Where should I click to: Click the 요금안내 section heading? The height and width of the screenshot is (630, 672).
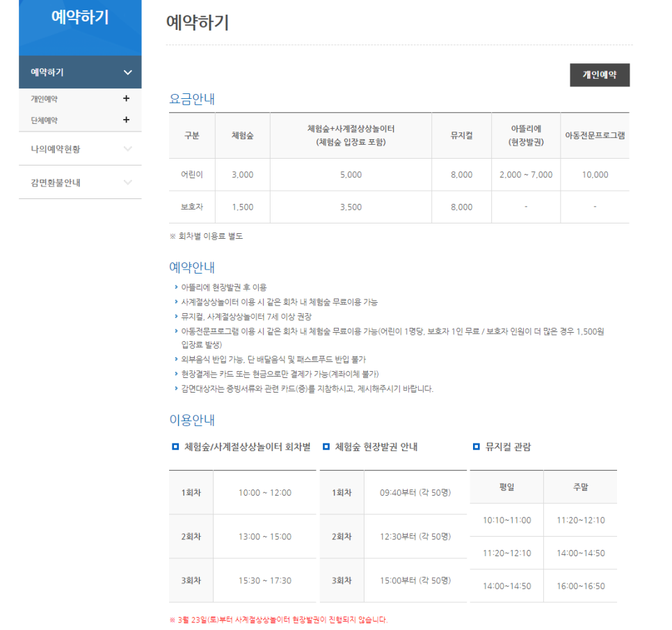click(x=192, y=99)
